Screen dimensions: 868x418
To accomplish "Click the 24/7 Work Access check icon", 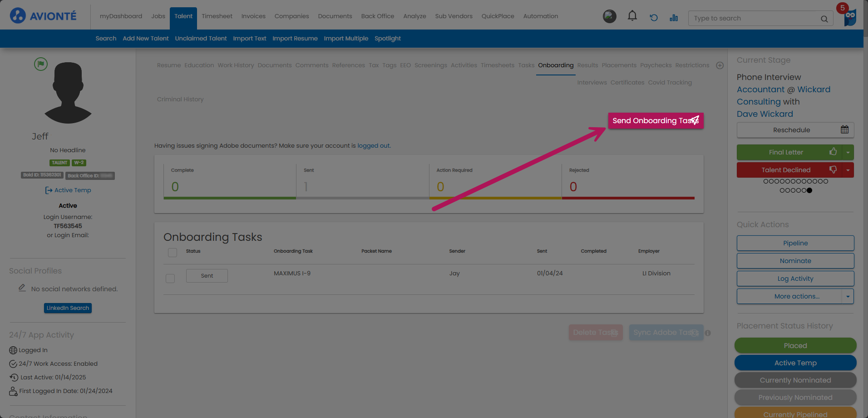I will (x=13, y=364).
